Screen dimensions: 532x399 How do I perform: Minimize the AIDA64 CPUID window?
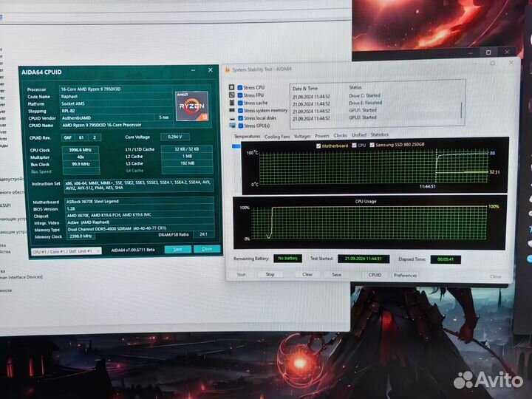tap(193, 70)
